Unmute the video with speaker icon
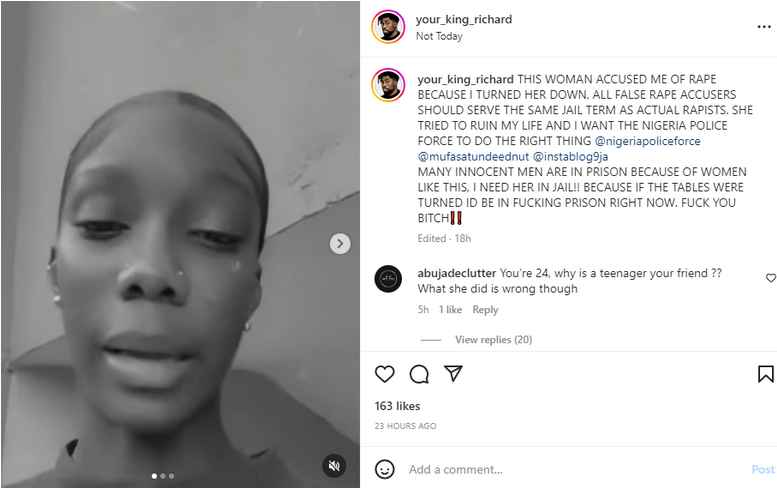Viewport: 777px width, 488px height. [x=334, y=465]
